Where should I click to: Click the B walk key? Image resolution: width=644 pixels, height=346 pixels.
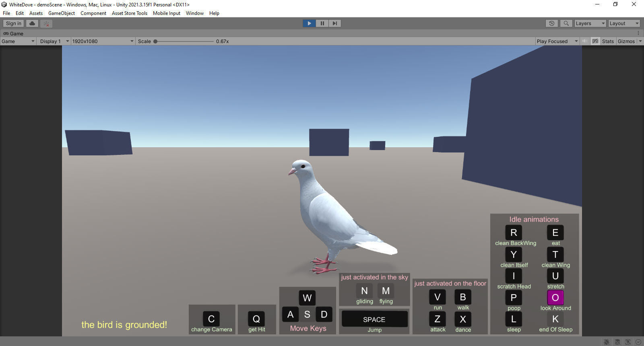click(x=463, y=297)
